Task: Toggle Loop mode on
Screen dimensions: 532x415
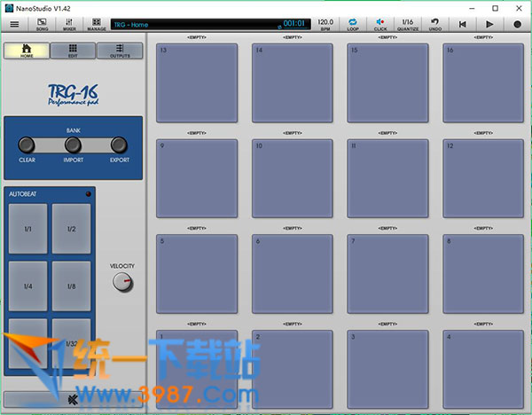Action: [353, 24]
